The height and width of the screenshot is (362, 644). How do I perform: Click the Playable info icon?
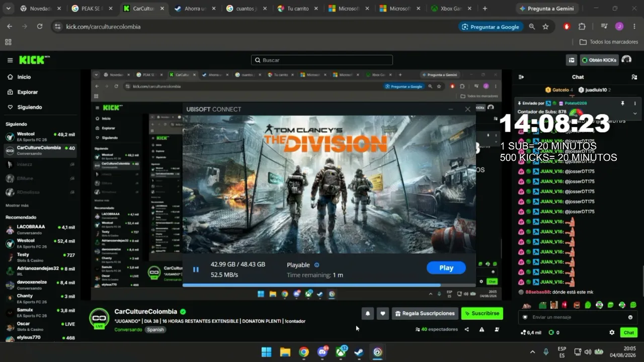pos(316,265)
